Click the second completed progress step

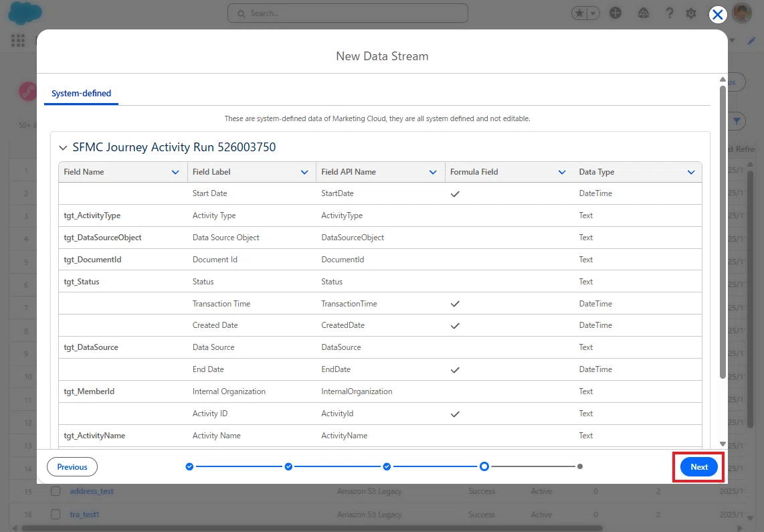coord(288,466)
